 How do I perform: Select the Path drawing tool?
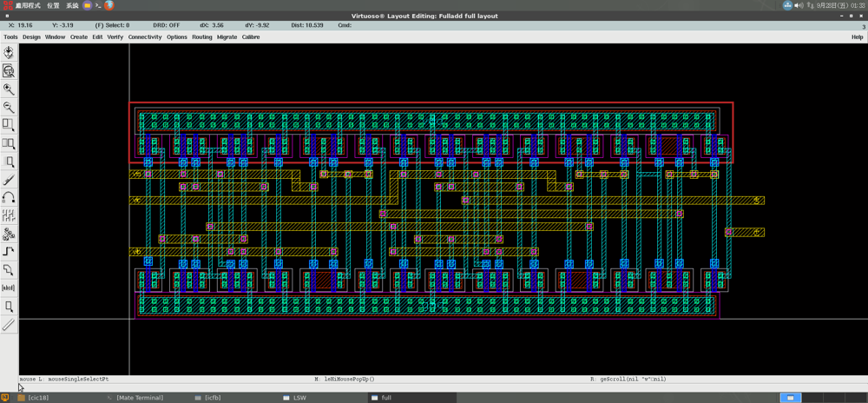pyautogui.click(x=9, y=252)
